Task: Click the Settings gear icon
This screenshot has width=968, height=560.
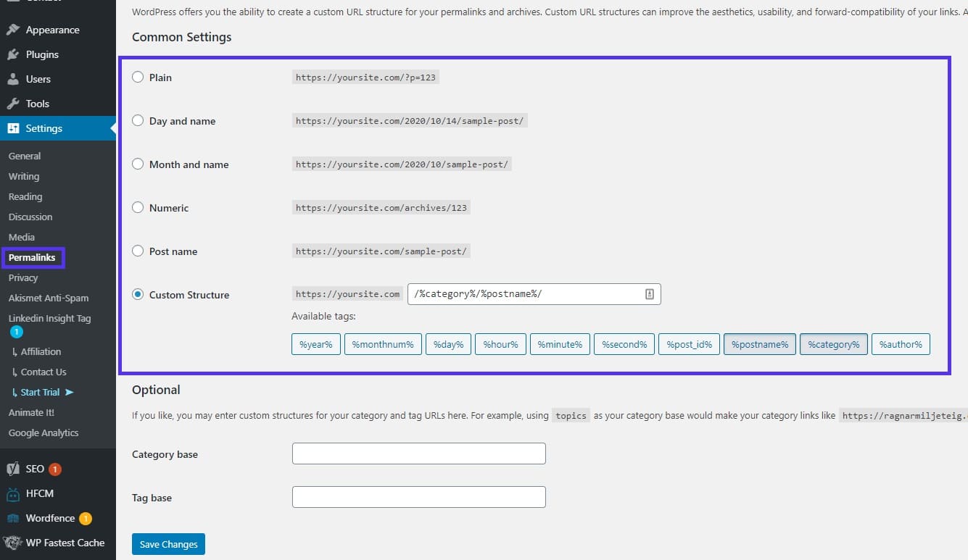Action: click(x=12, y=128)
